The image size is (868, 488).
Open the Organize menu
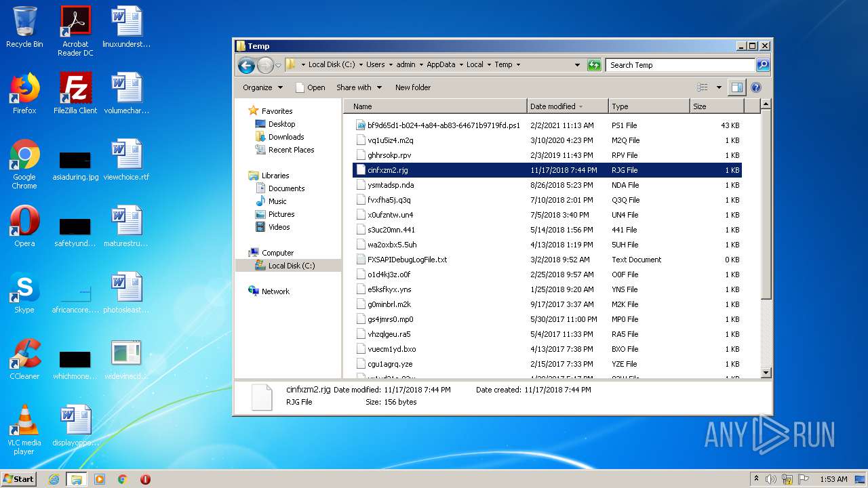click(257, 87)
